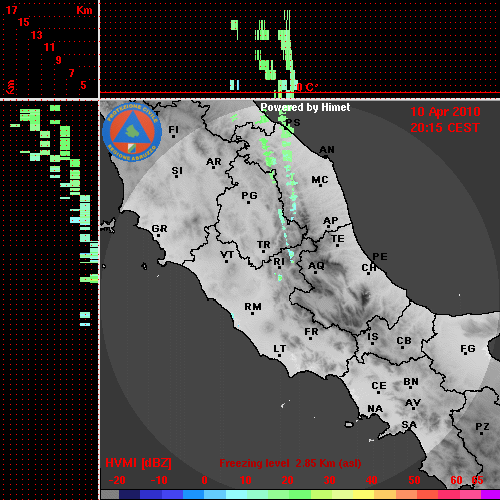Click the PZ city marker on the map
Image resolution: width=500 pixels, height=500 pixels.
pos(481,433)
